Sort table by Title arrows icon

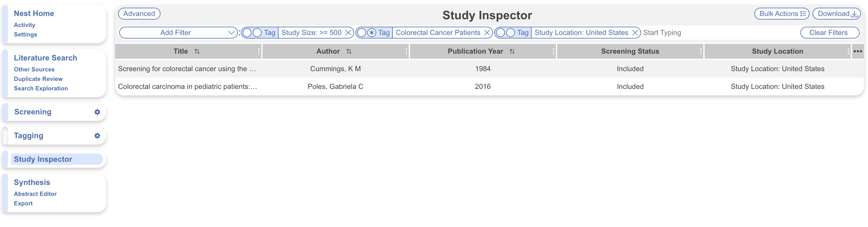pos(197,52)
